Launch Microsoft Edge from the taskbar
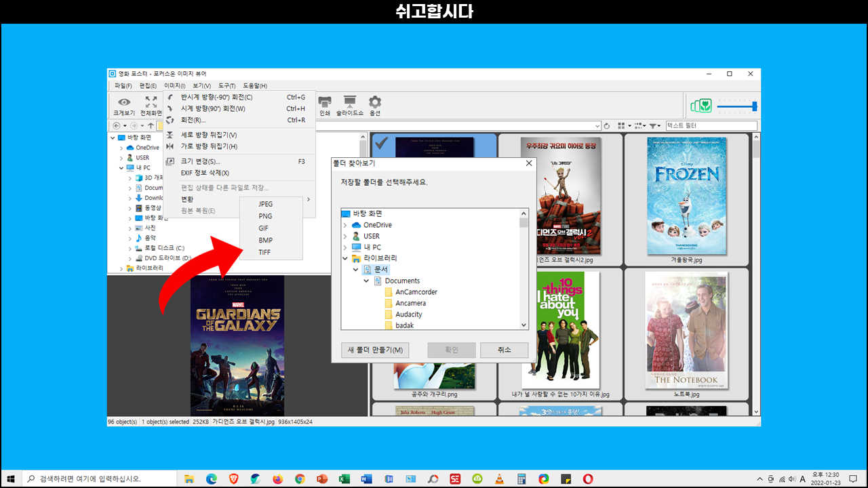868x488 pixels. tap(212, 479)
